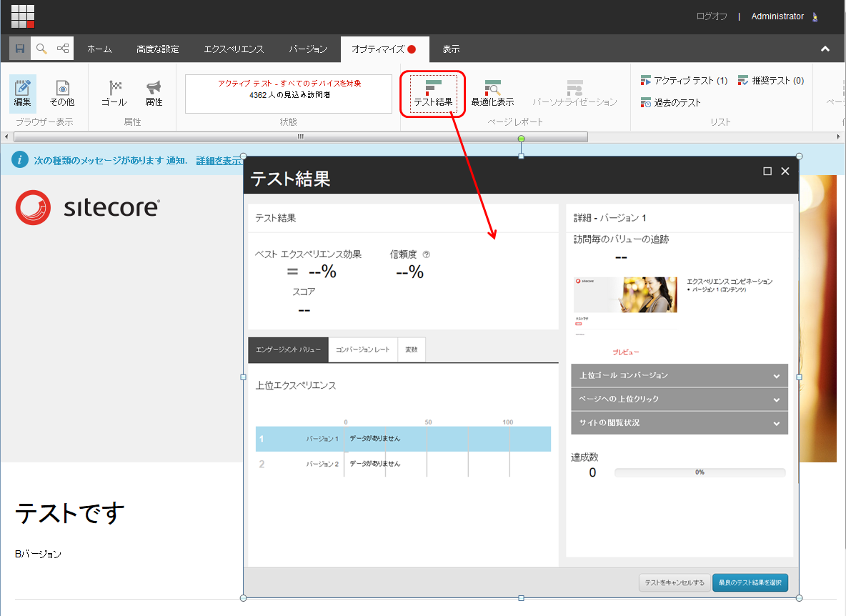Click テストをキャンセルする button
Image resolution: width=846 pixels, height=616 pixels.
pos(675,582)
